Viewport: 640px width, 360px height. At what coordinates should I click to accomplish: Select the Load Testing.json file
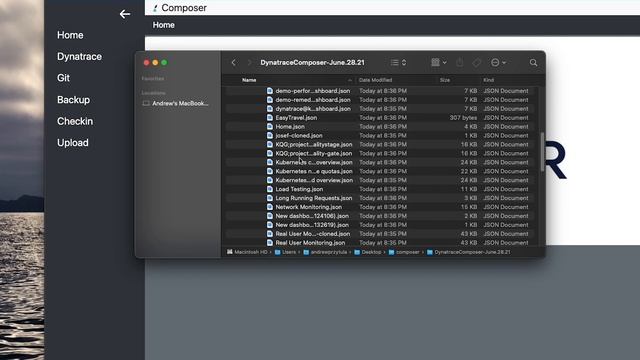coord(299,189)
